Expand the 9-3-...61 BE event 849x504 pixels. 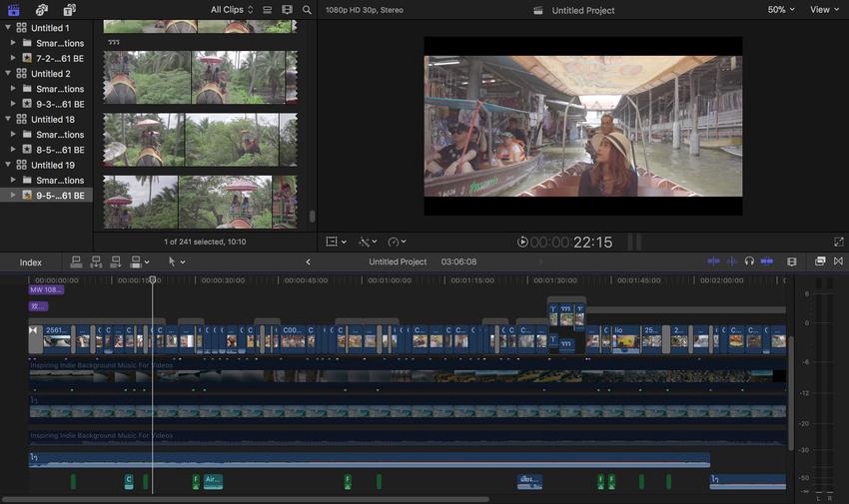point(13,103)
